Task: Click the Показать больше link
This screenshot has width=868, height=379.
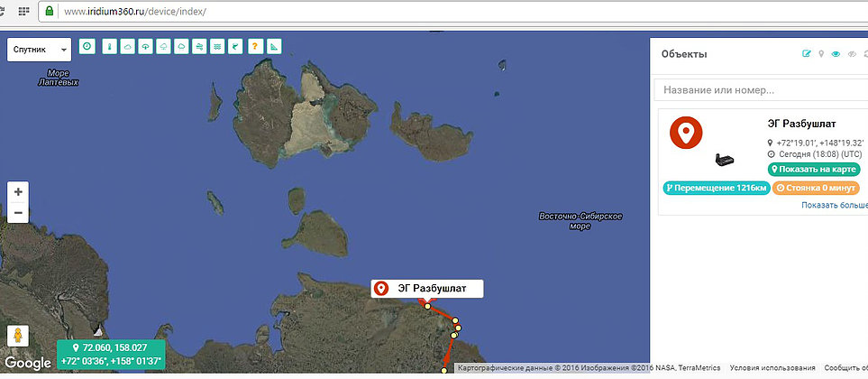Action: pos(835,205)
